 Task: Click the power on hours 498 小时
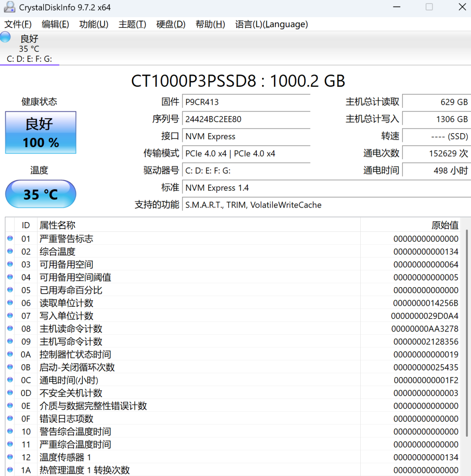click(x=437, y=171)
